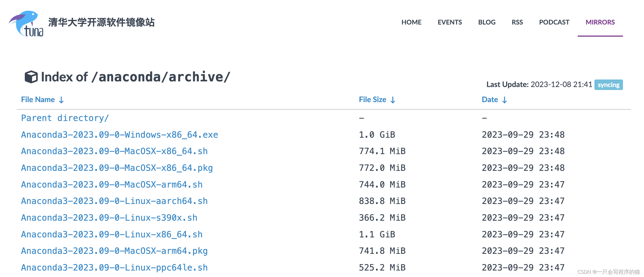Download Anaconda3-2023.09-0-Linux-ppc64le.sh

click(x=115, y=268)
